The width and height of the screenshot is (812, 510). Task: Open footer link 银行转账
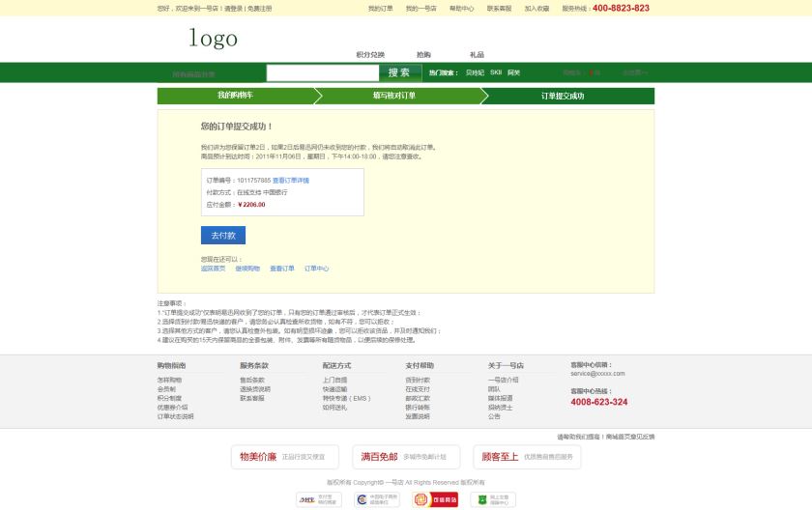click(418, 408)
